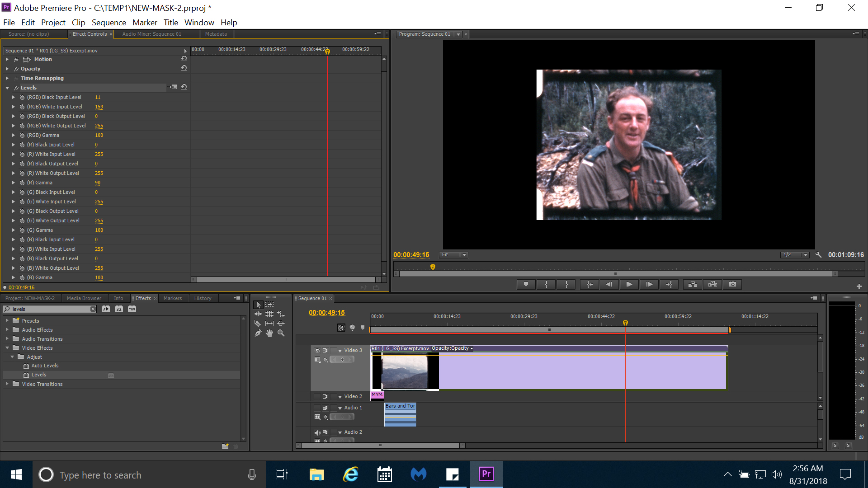868x488 pixels.
Task: Select the Razor tool
Action: tap(258, 324)
